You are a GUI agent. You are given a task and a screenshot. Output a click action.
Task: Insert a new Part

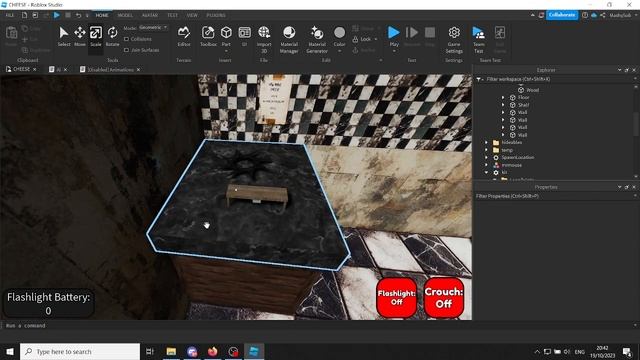(x=226, y=35)
